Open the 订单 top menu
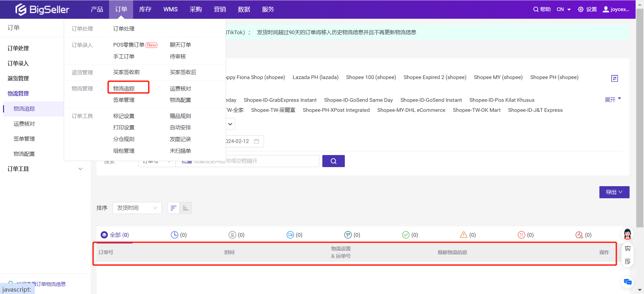The image size is (644, 294). [x=121, y=9]
